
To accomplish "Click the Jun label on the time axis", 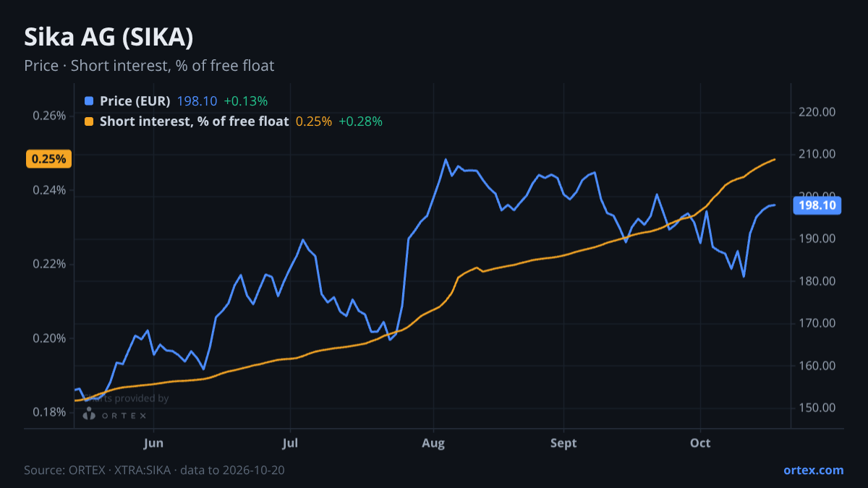I will 153,443.
